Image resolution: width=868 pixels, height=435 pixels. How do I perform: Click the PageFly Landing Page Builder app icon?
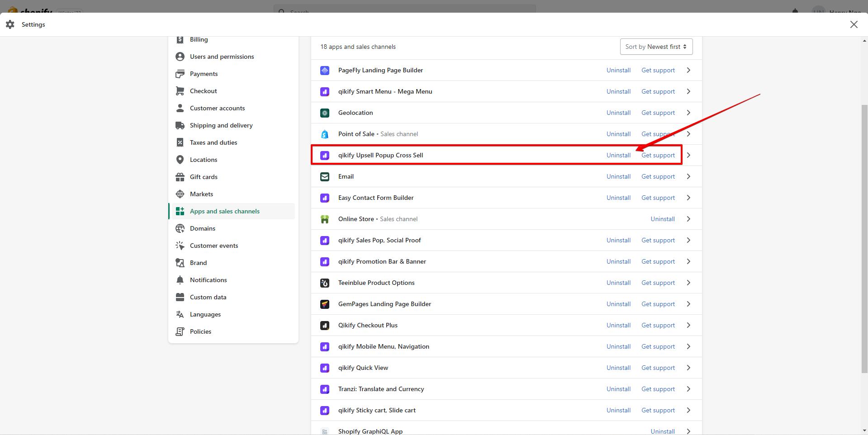click(325, 71)
